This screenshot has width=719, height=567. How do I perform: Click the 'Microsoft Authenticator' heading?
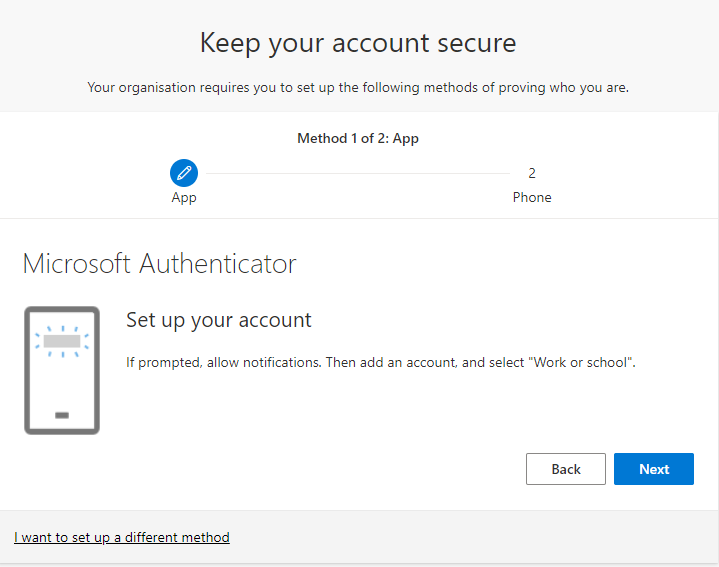160,264
